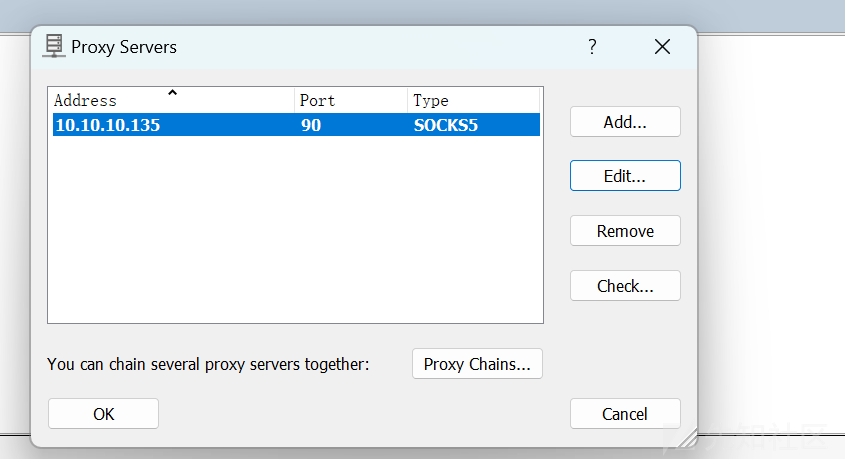
Task: Click the empty area of proxy list
Action: [x=295, y=230]
